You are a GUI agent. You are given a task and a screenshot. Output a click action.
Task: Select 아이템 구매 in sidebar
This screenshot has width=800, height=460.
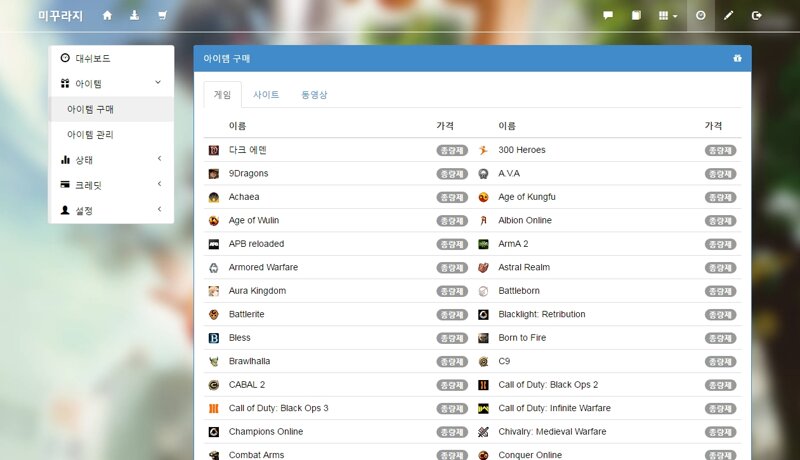111,109
